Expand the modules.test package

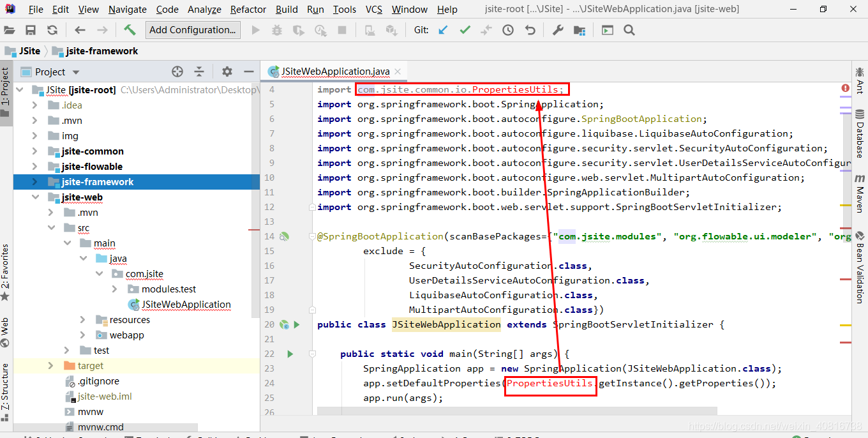(x=114, y=289)
